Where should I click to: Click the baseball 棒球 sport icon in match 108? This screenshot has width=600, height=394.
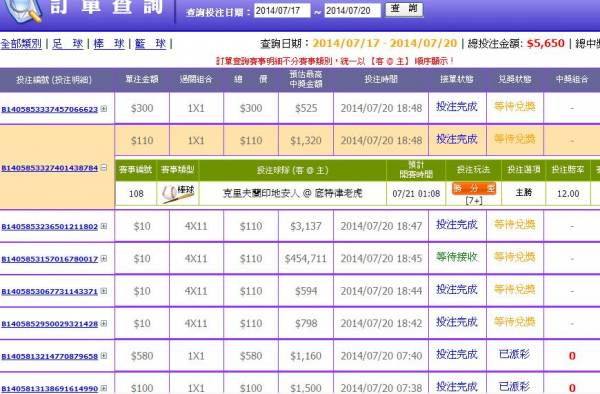click(178, 193)
